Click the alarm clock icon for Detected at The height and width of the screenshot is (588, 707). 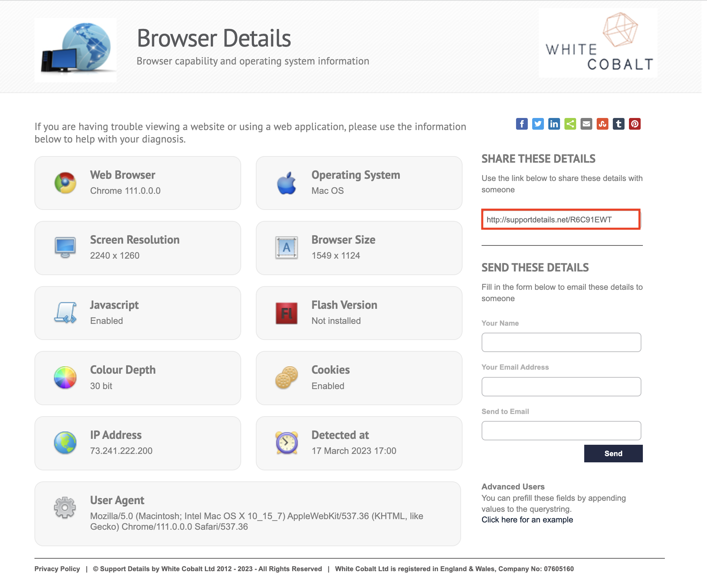click(287, 443)
